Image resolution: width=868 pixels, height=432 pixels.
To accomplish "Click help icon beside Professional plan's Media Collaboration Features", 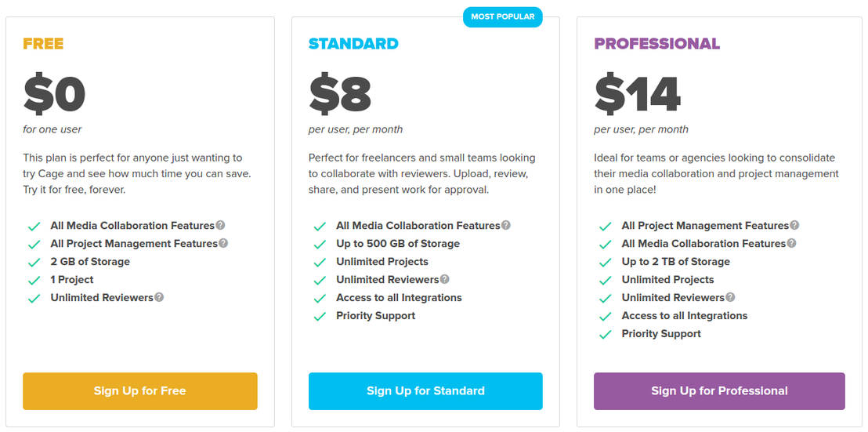I will 791,244.
